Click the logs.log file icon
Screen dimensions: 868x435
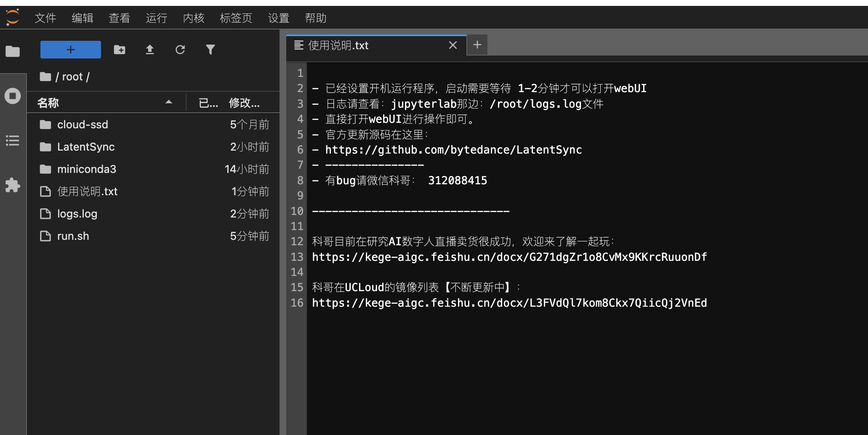tap(45, 214)
